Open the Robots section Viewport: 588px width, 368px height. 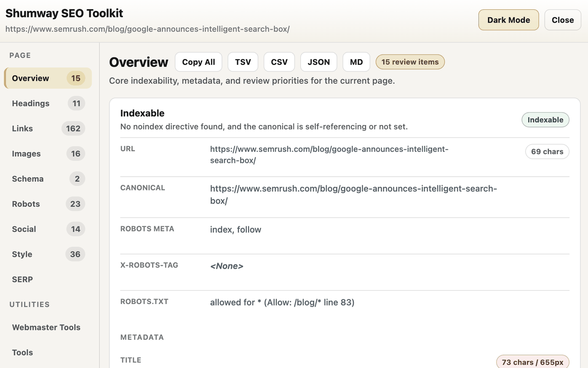coord(48,204)
